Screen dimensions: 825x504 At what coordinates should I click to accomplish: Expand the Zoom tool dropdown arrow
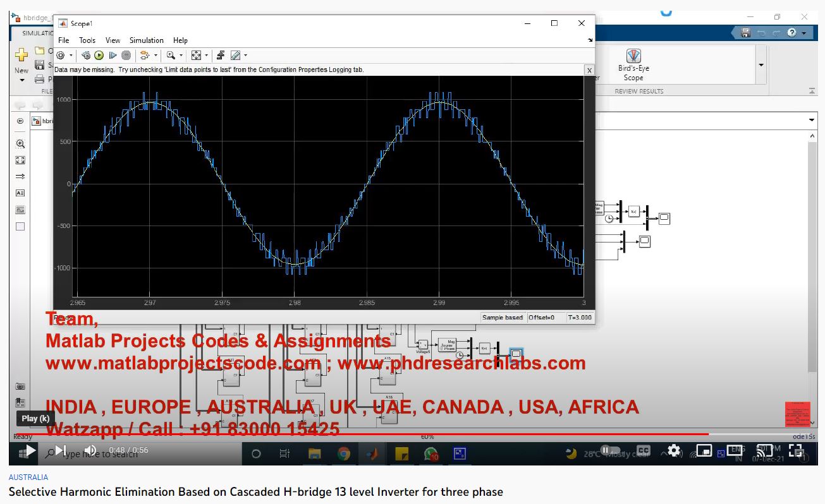point(181,56)
